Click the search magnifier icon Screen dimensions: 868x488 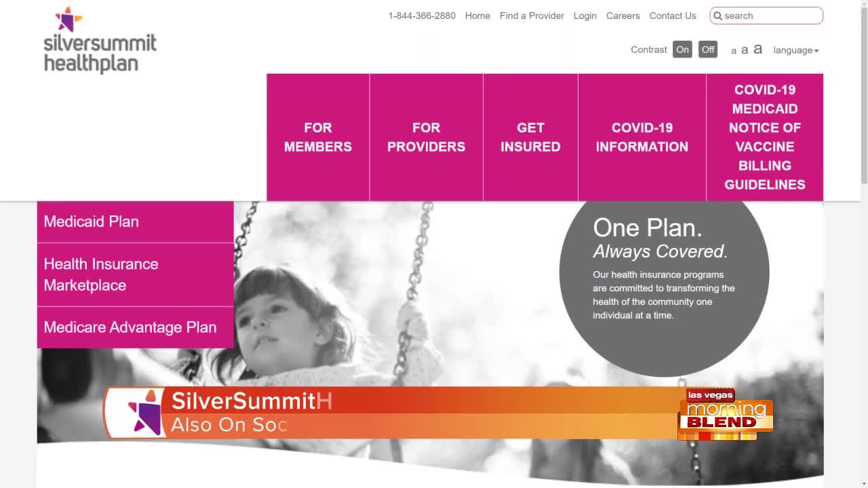point(718,16)
